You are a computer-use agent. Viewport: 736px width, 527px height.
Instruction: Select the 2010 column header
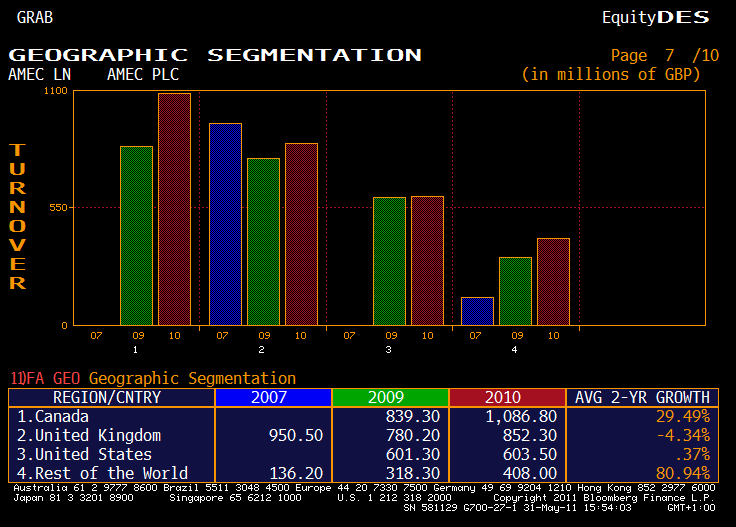[x=507, y=397]
